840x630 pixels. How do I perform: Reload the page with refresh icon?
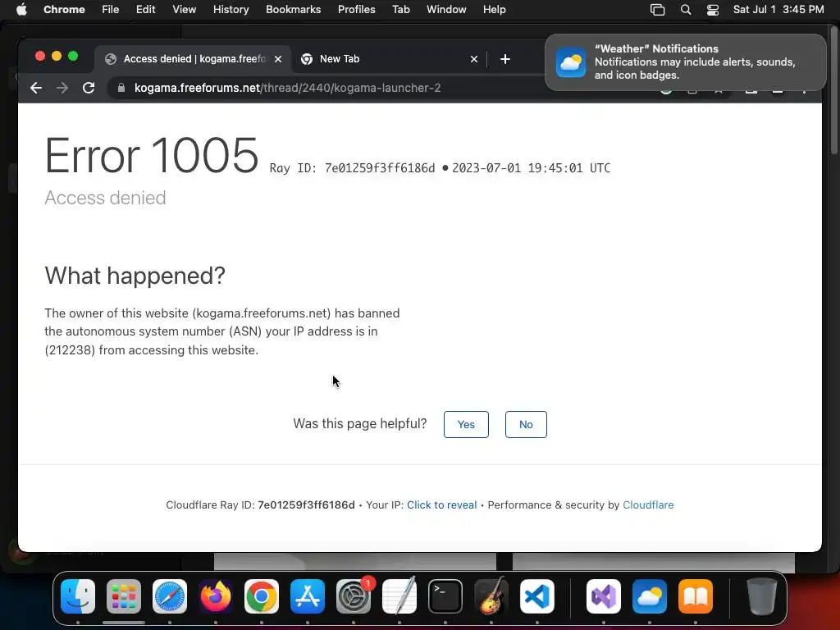89,88
